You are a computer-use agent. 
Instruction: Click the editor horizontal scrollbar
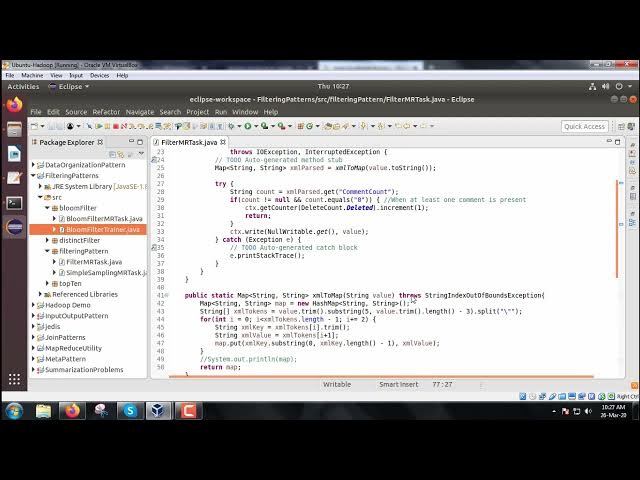pyautogui.click(x=381, y=377)
